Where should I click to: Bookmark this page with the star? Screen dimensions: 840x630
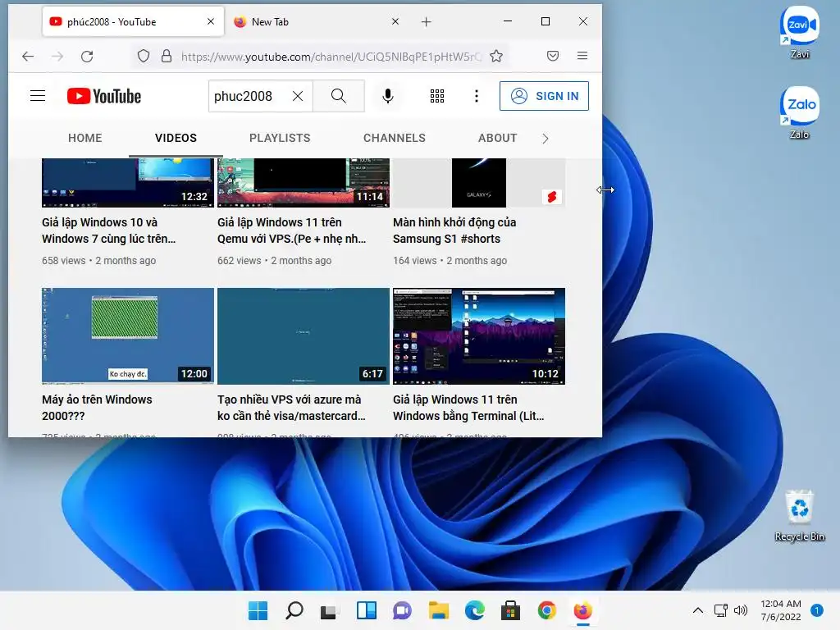coord(496,56)
